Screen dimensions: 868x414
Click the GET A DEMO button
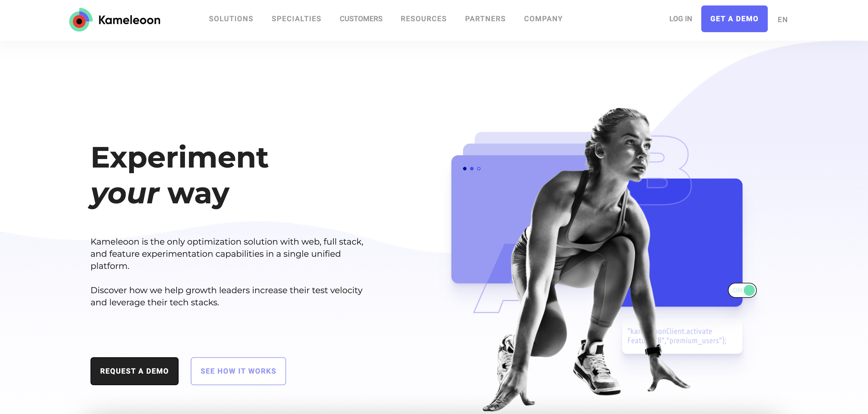tap(734, 19)
